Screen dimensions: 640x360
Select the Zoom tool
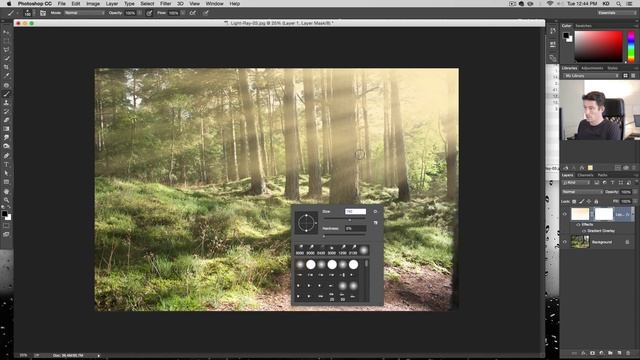click(x=6, y=200)
